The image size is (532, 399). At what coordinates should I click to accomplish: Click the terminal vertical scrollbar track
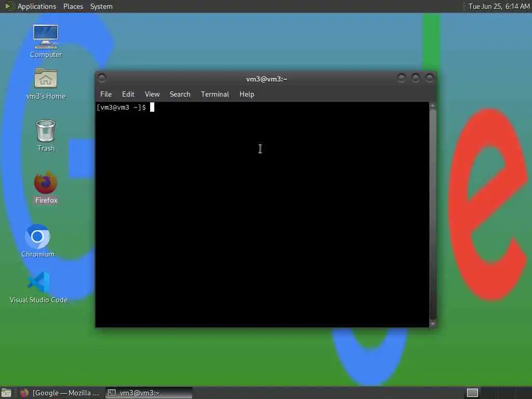click(x=433, y=215)
